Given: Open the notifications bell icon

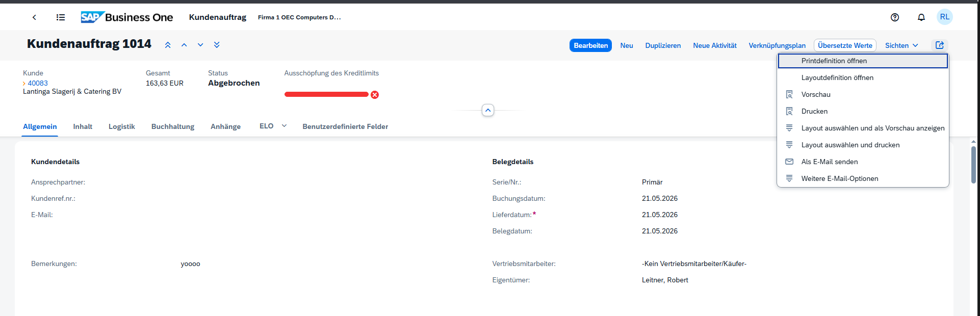Looking at the screenshot, I should (921, 17).
